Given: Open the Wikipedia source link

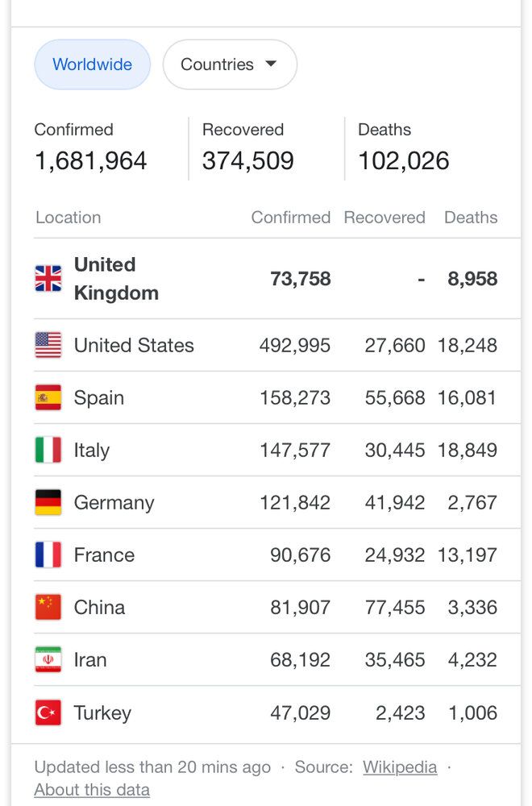Looking at the screenshot, I should [400, 767].
